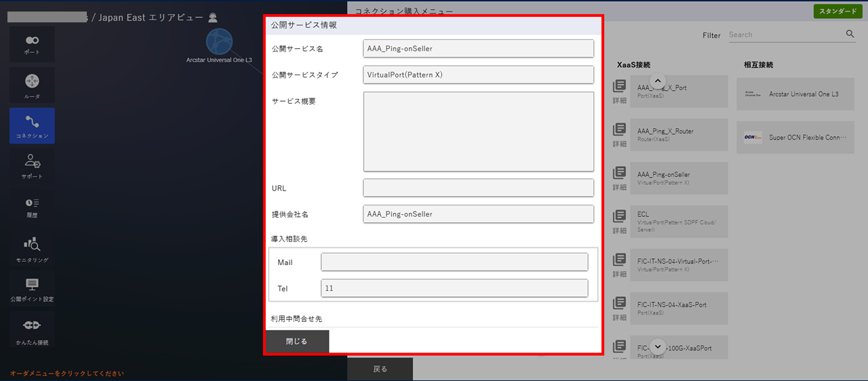Click the search magnifier icon next to Filter

pyautogui.click(x=850, y=34)
